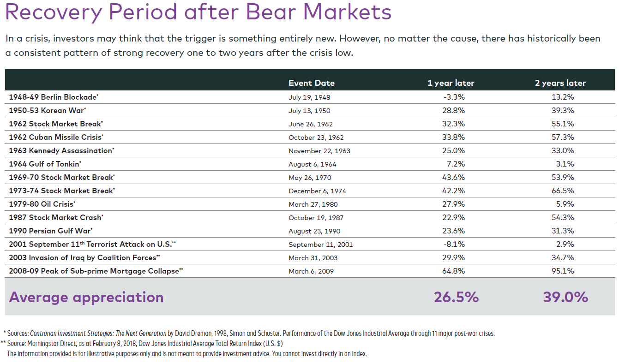This screenshot has height=364, width=619.
Task: Select the 1987 Stock Market Crash row label
Action: click(56, 217)
